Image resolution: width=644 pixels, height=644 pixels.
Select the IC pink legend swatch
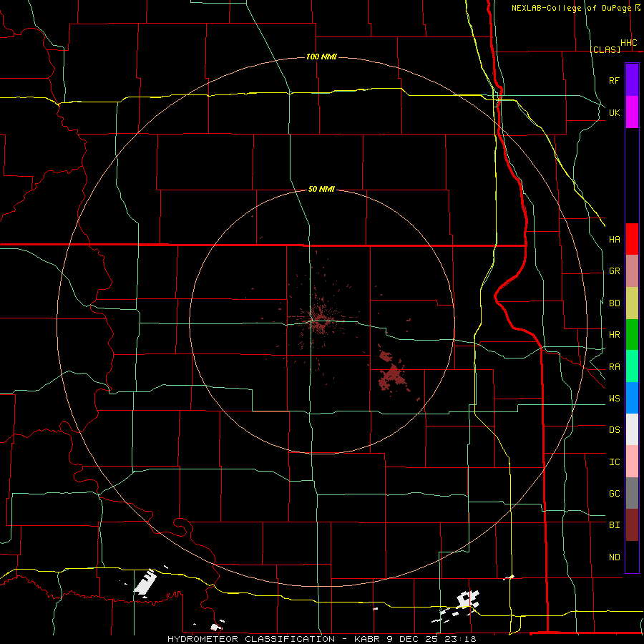pos(632,462)
